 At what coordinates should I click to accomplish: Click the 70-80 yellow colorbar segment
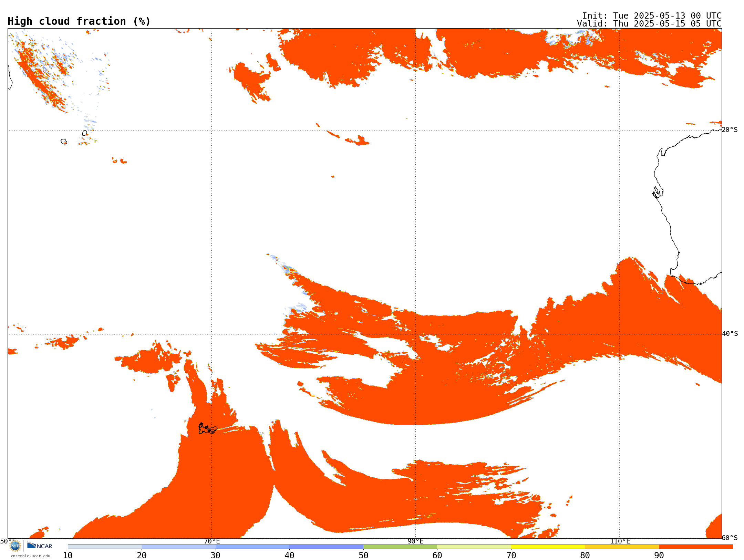click(x=548, y=547)
